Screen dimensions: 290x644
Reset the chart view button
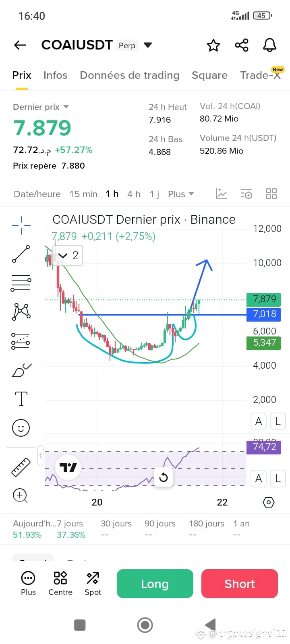click(164, 477)
